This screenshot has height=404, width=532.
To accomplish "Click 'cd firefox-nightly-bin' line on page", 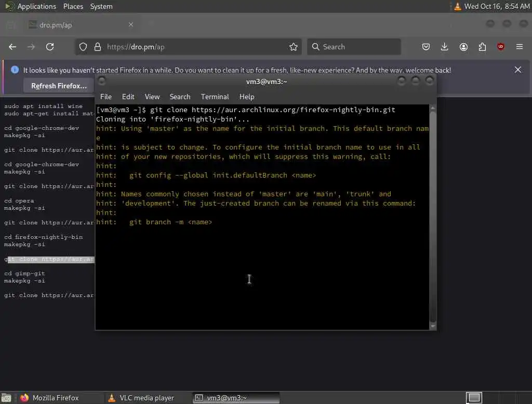I will (44, 237).
